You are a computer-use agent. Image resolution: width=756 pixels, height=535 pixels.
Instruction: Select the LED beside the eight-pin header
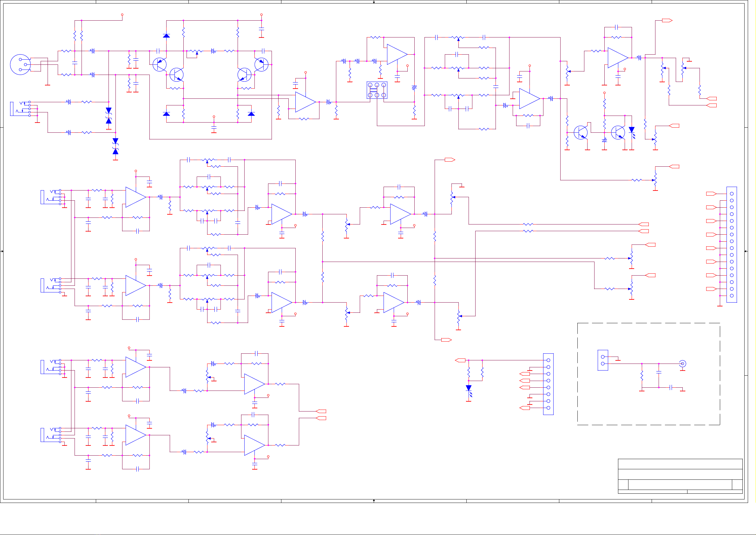469,391
